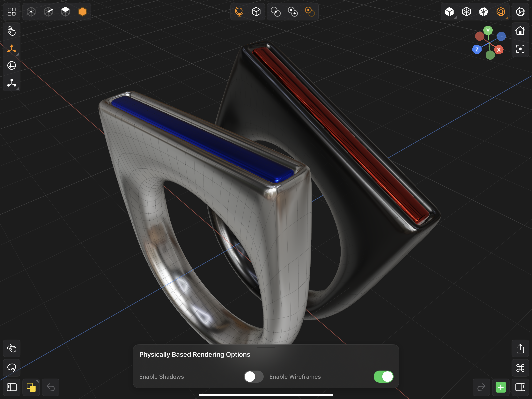The image size is (532, 399).
Task: Reset view with the home icon
Action: [520, 31]
